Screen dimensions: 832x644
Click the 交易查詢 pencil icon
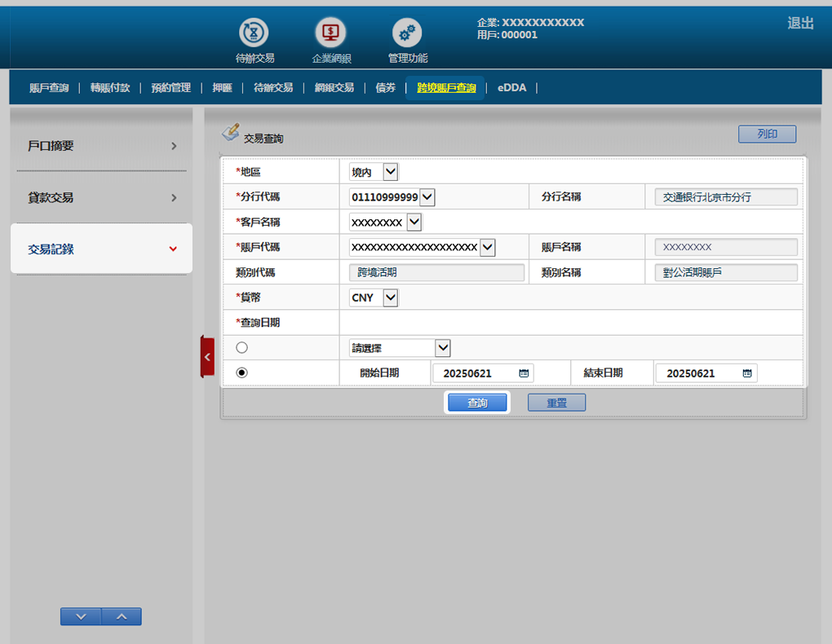[x=231, y=132]
